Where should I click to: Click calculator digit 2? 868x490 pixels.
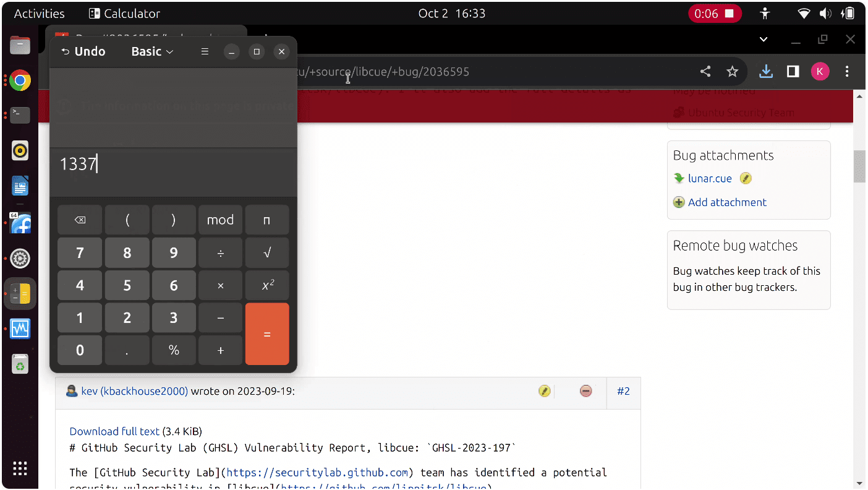point(127,318)
